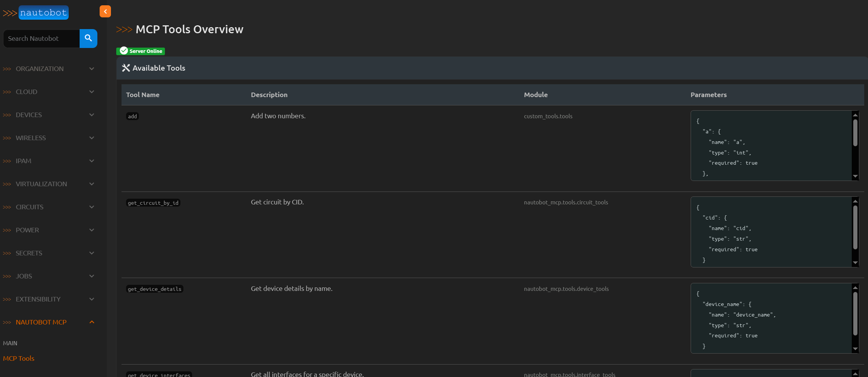Image resolution: width=868 pixels, height=377 pixels.
Task: Collapse the sidebar with orange arrow button
Action: (x=105, y=11)
